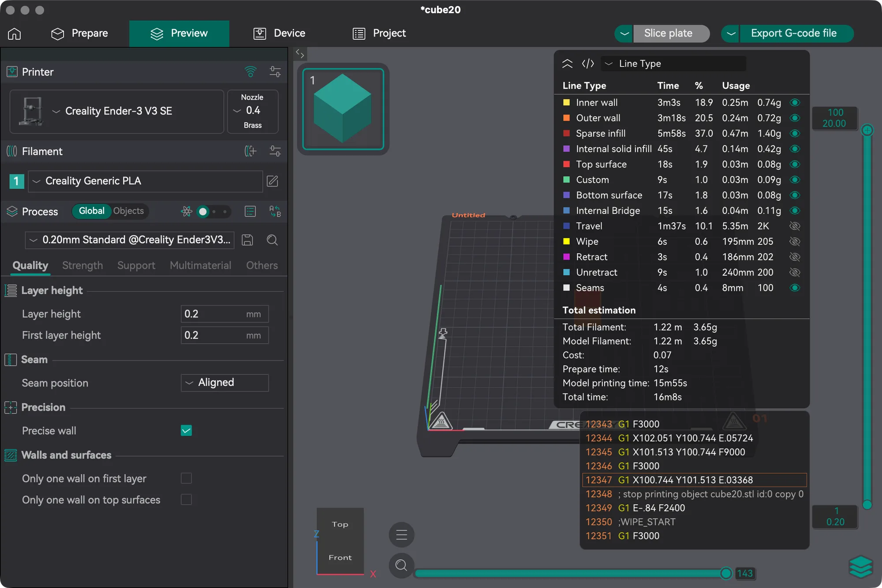Screen dimensions: 882x588
Task: Click the zoom magnifier canvas button
Action: 401,565
